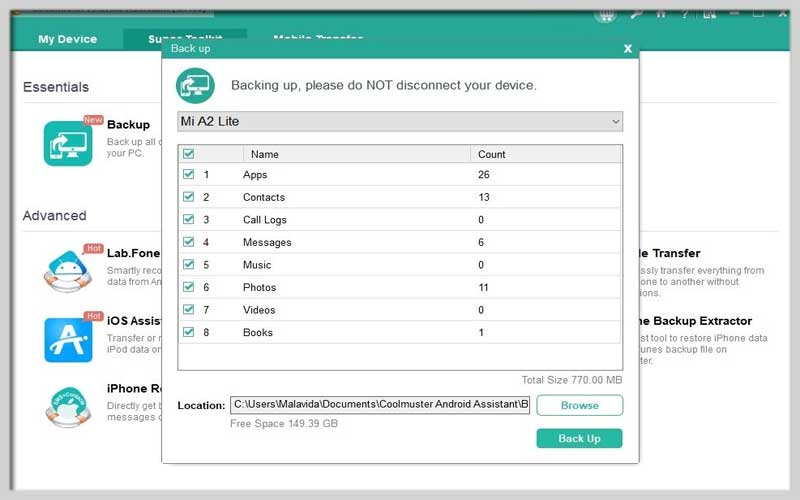
Task: Click the Lab.Fone title in main window
Action: coord(134,253)
